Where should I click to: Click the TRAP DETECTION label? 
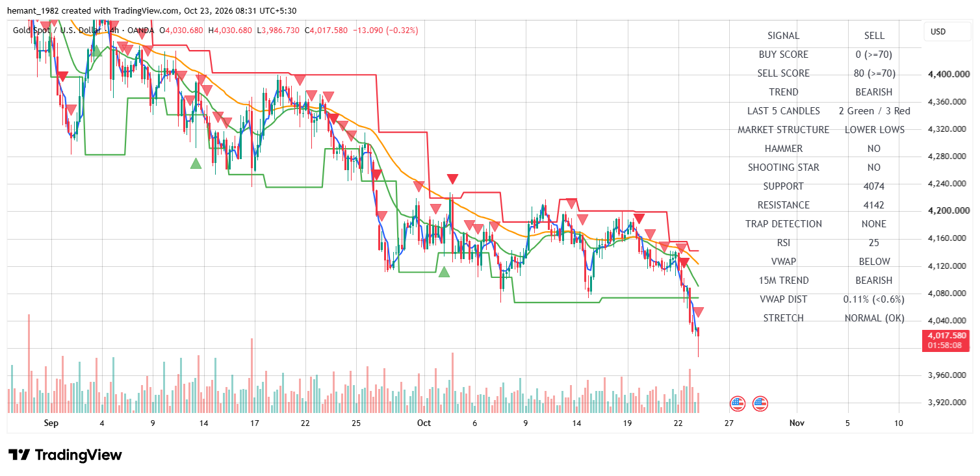tap(783, 224)
